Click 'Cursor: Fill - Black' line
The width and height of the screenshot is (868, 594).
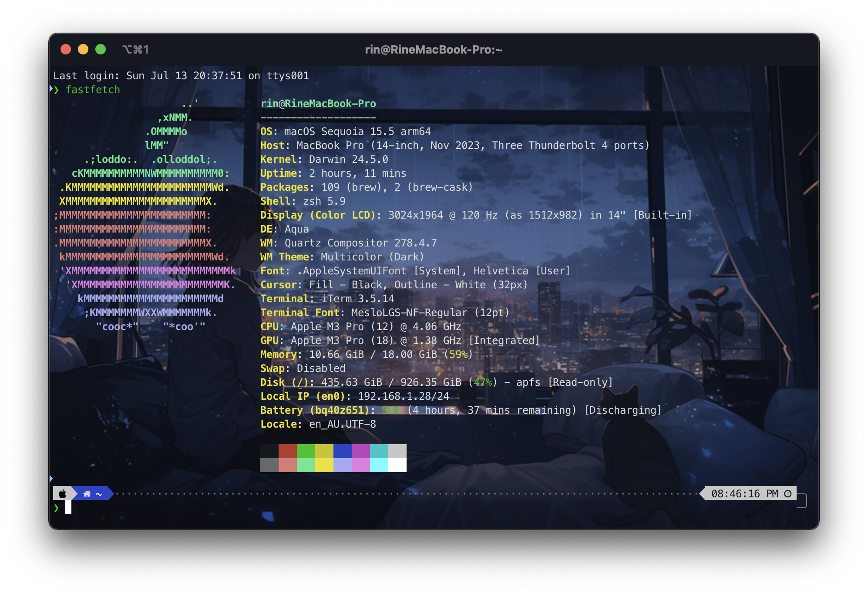click(394, 285)
